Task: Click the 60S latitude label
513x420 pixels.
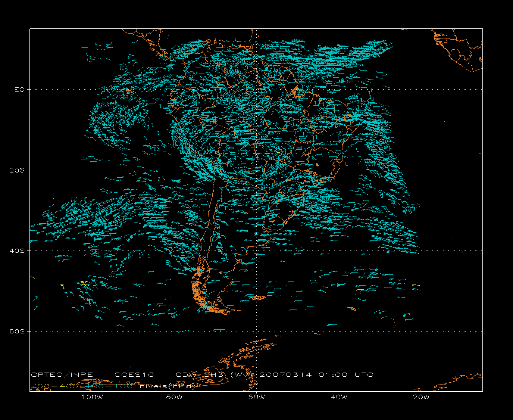Action: (x=16, y=332)
